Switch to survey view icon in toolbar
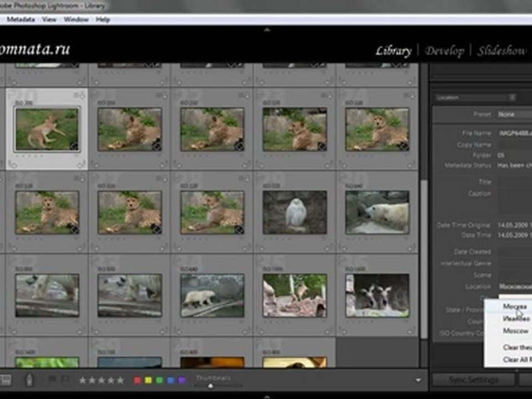The image size is (532, 399). click(6, 380)
